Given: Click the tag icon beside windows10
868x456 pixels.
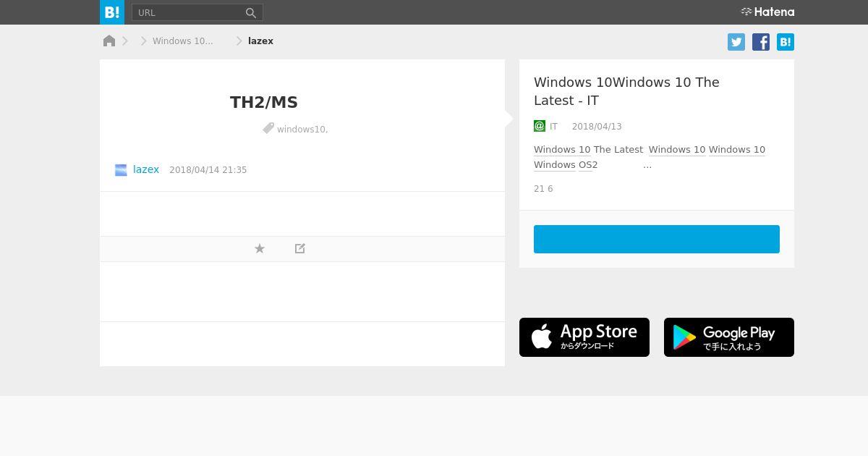Looking at the screenshot, I should (x=268, y=128).
